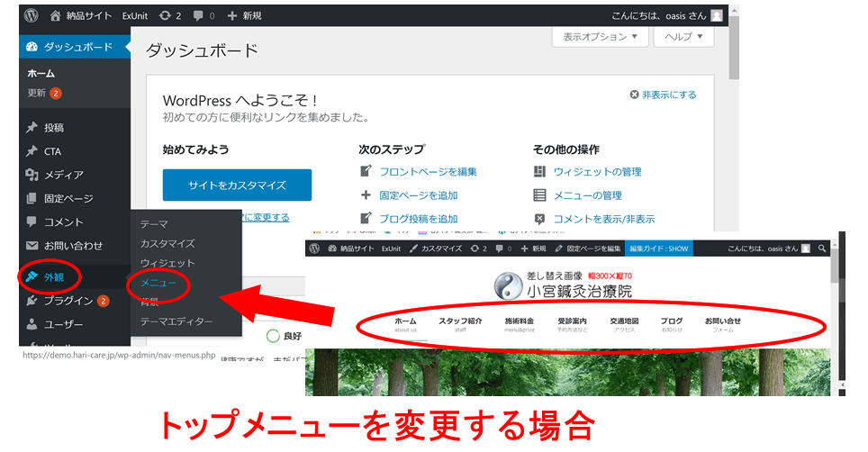This screenshot has height=452, width=868.
Task: Expand the ヘルプ dropdown
Action: pyautogui.click(x=683, y=37)
